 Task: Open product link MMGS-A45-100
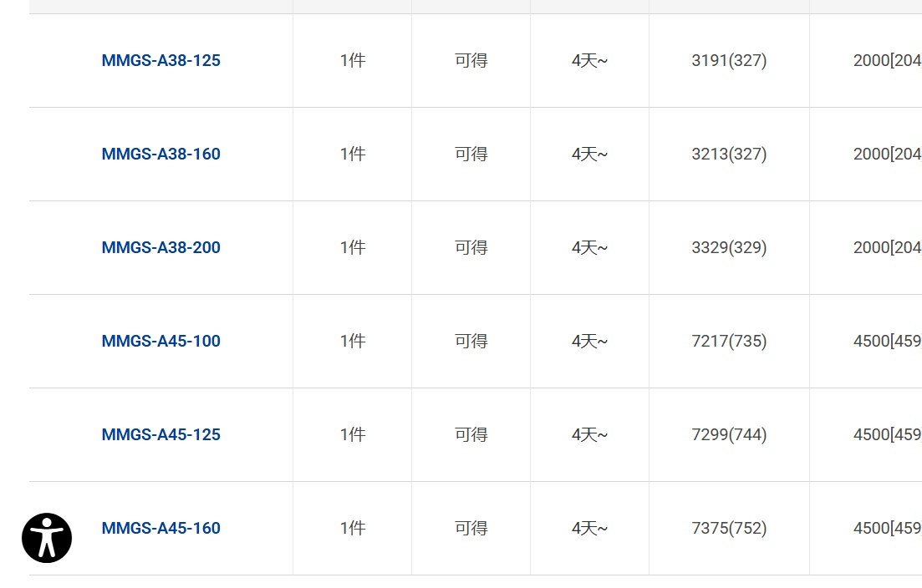click(x=160, y=341)
